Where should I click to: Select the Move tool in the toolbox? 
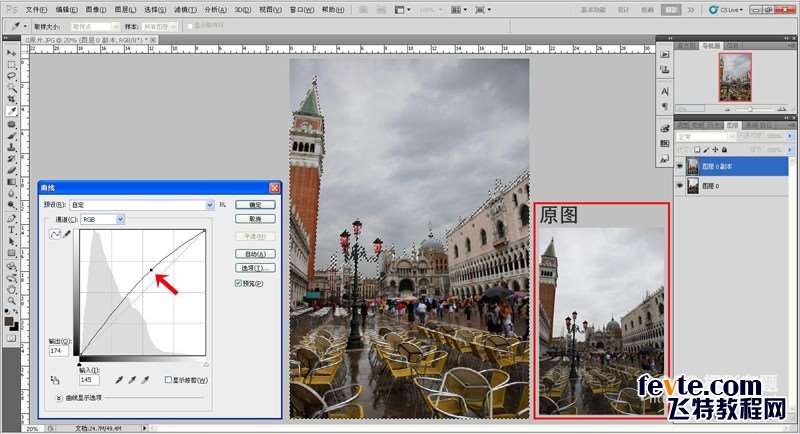(11, 53)
